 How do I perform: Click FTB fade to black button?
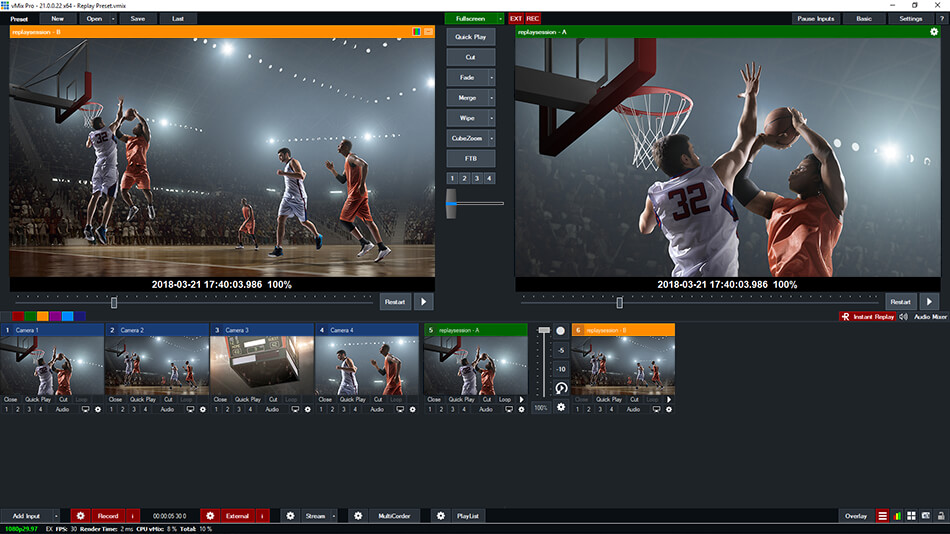point(471,159)
